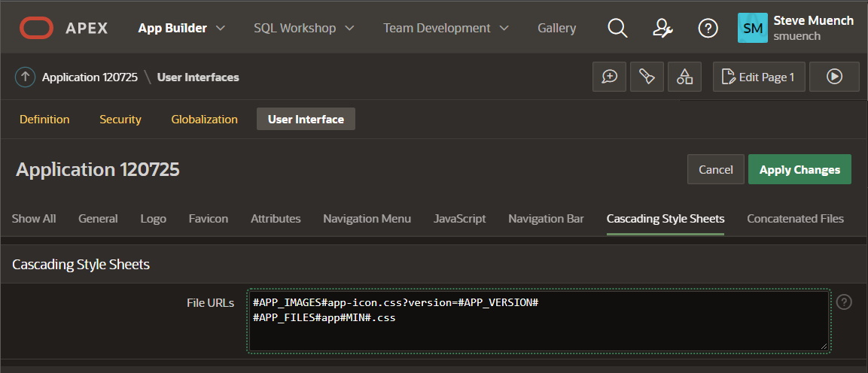Viewport: 868px width, 373px height.
Task: Open the Utilities flashlight icon
Action: 647,77
